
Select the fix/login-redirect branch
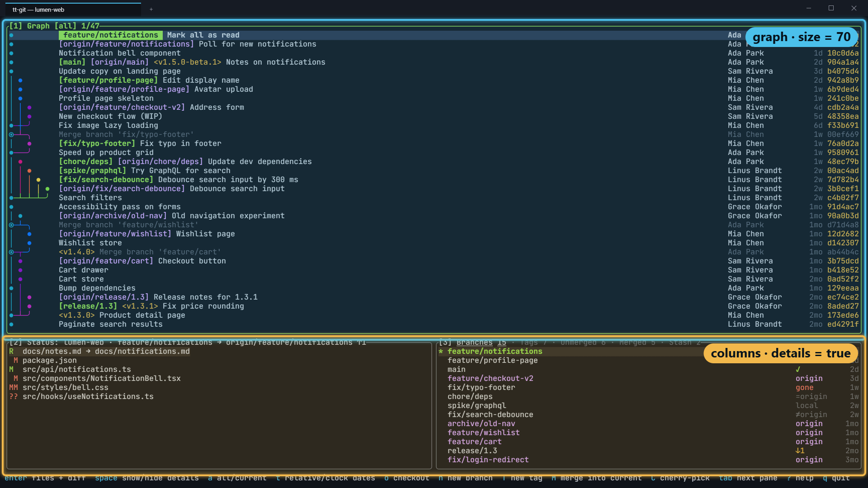point(649,460)
